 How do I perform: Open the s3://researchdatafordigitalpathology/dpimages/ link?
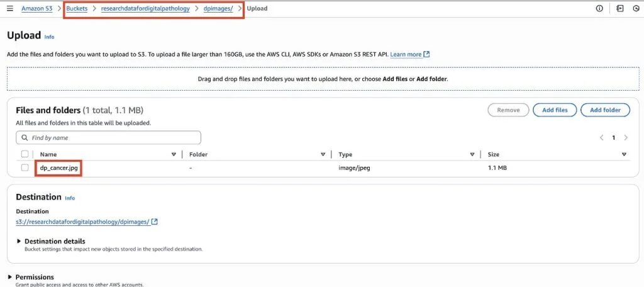coord(82,222)
